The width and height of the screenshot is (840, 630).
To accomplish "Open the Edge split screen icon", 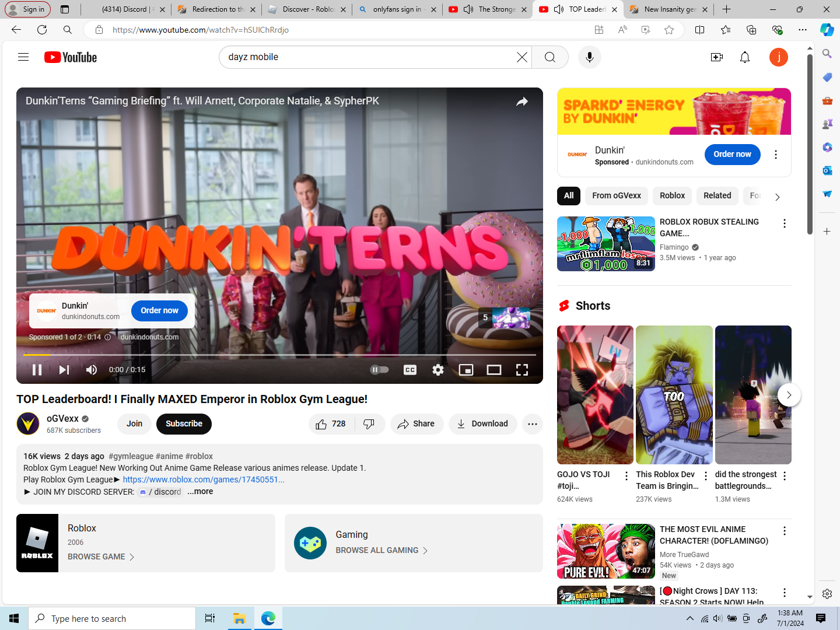I will click(x=700, y=30).
